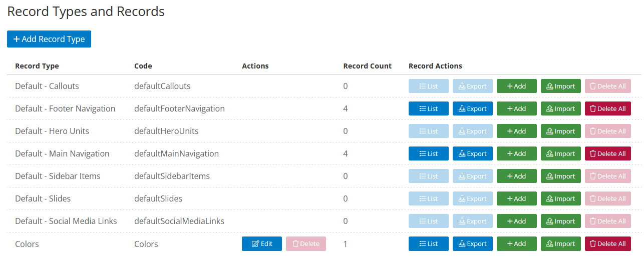The height and width of the screenshot is (257, 644).
Task: Click the record count 1 for Colors
Action: coord(345,244)
